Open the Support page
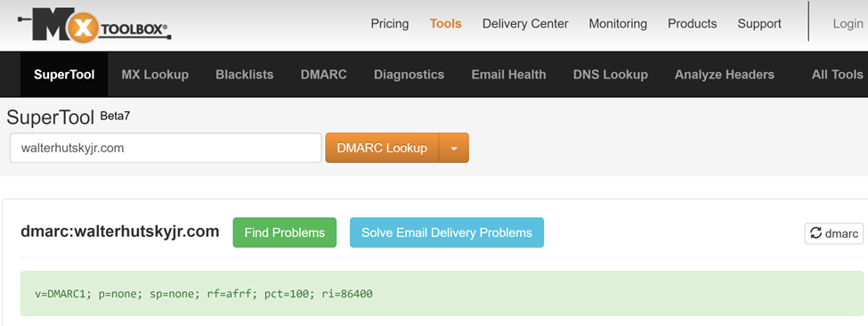868x326 pixels. pos(759,24)
